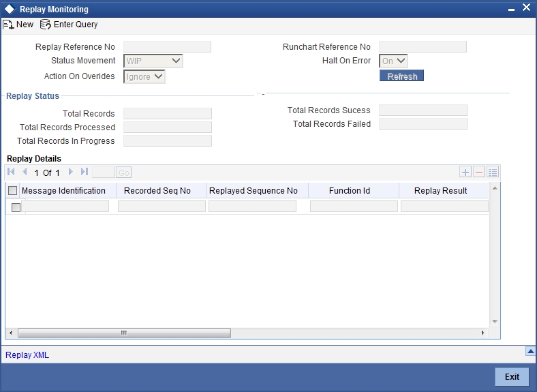Click the Runchart Reference No field
The image size is (537, 392).
[423, 46]
